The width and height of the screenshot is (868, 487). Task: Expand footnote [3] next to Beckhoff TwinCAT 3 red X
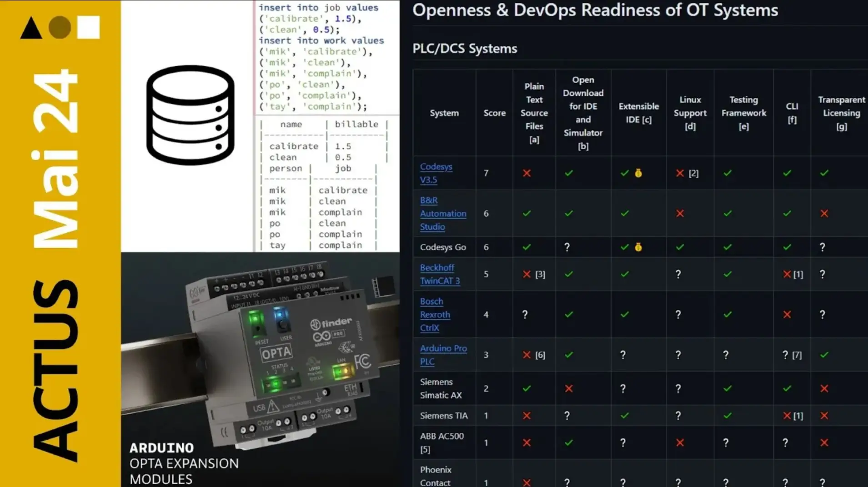pyautogui.click(x=540, y=274)
